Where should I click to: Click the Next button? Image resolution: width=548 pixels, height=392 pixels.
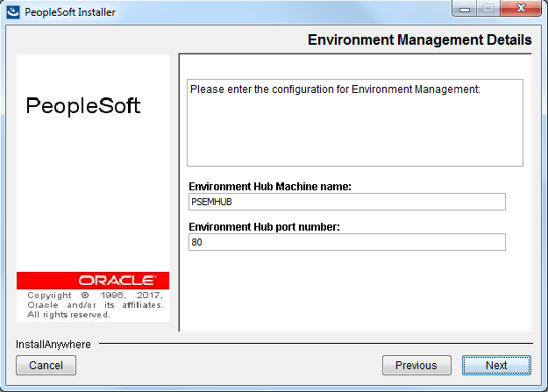pos(496,366)
